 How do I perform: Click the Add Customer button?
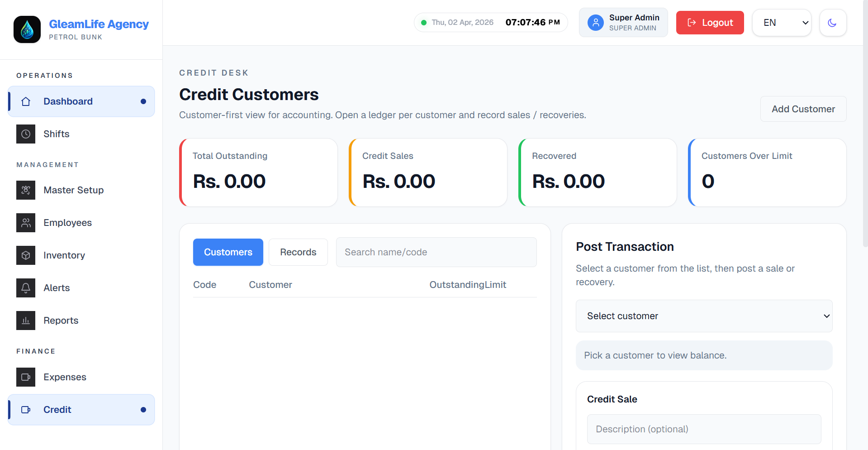click(x=803, y=109)
